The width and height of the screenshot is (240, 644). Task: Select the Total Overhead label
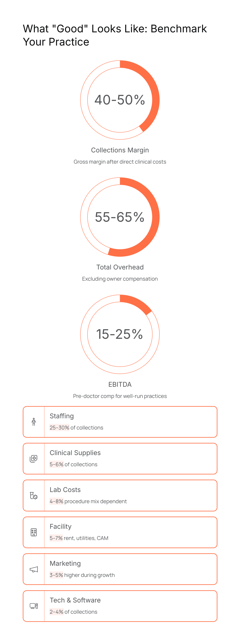(x=120, y=267)
